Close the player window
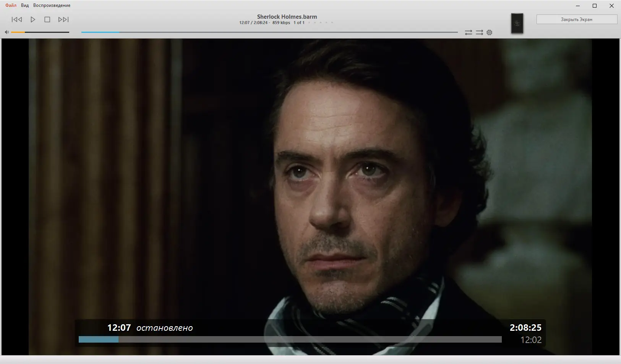 [611, 6]
